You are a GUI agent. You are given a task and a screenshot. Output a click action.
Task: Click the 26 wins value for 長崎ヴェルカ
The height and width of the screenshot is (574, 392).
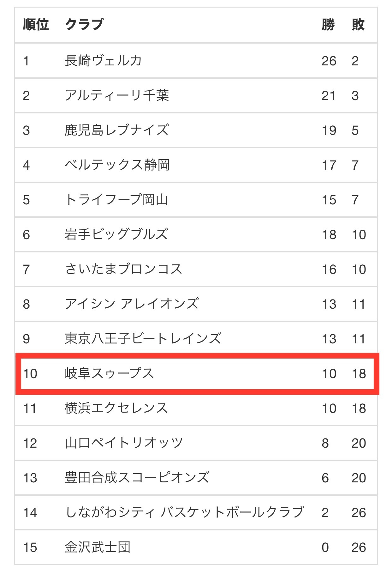[329, 61]
